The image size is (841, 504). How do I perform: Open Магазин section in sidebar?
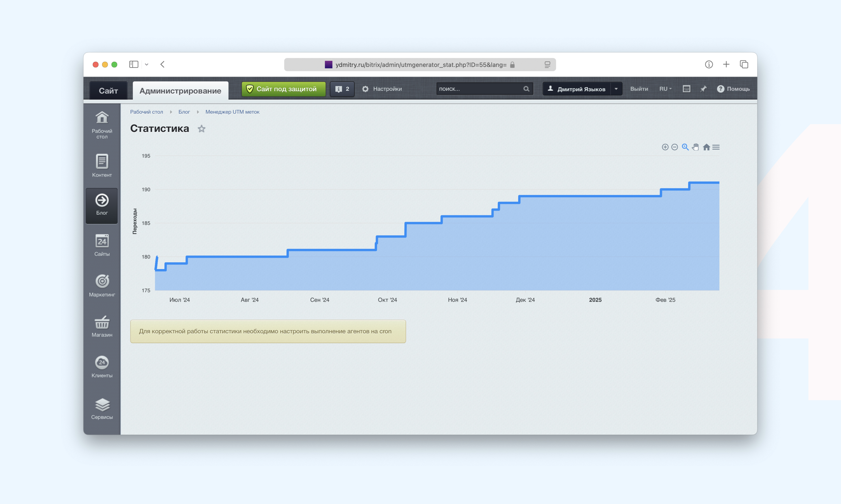(x=102, y=326)
